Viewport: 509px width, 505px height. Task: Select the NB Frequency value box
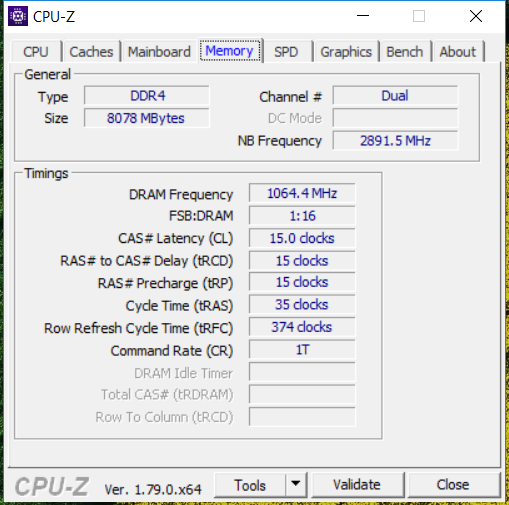pos(395,141)
